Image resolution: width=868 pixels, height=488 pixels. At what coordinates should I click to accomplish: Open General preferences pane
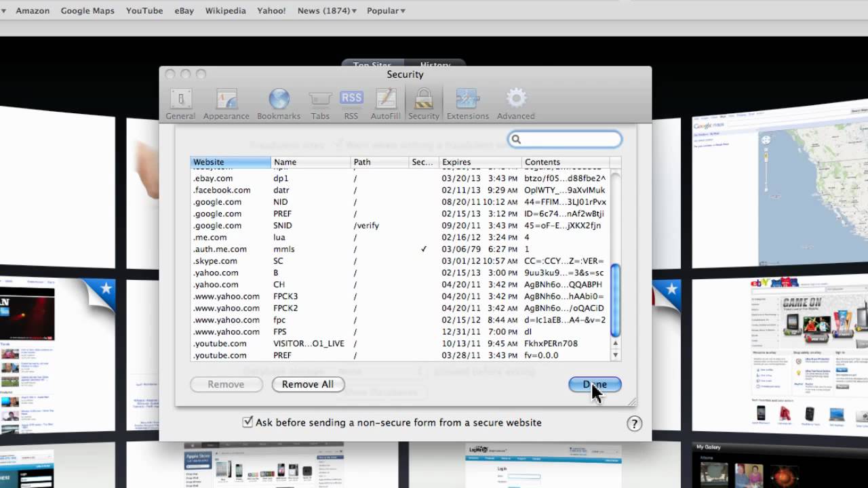coord(180,104)
